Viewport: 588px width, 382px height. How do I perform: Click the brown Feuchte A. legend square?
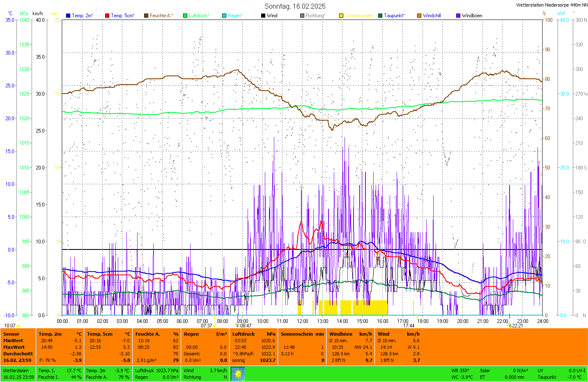click(x=146, y=16)
